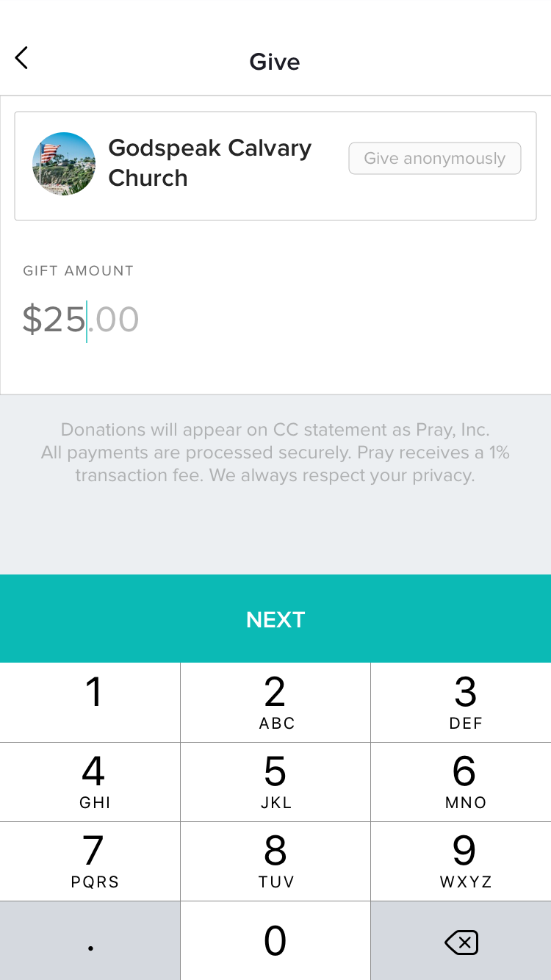Tap the decimal point key
The image size is (551, 980).
pyautogui.click(x=90, y=941)
